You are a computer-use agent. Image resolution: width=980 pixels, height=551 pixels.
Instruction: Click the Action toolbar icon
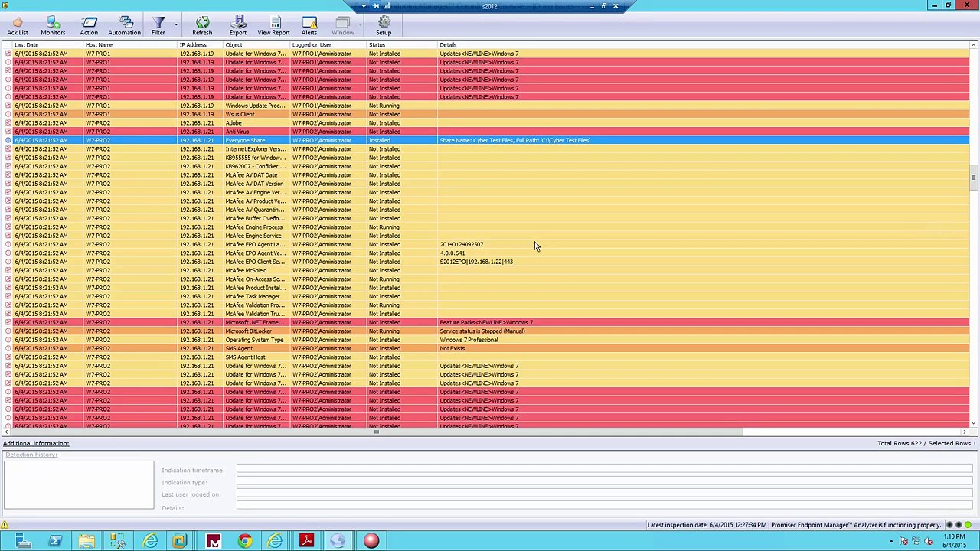[89, 26]
